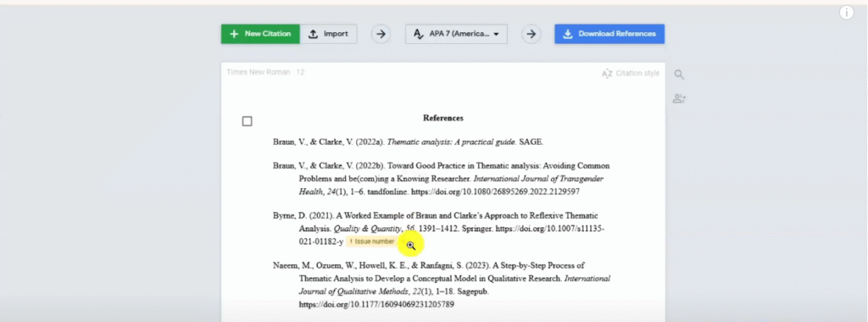Select the Braun & Clarke 2022a Thematic analysis reference

click(408, 142)
